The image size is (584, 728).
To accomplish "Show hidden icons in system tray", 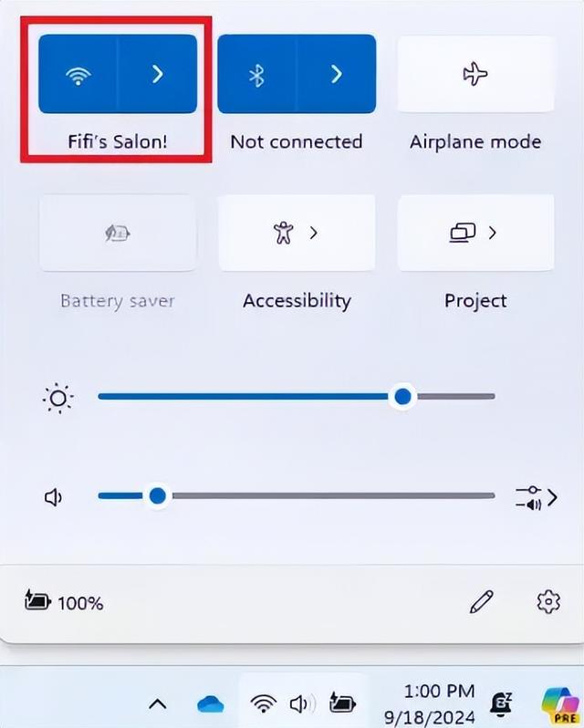I will tap(158, 704).
